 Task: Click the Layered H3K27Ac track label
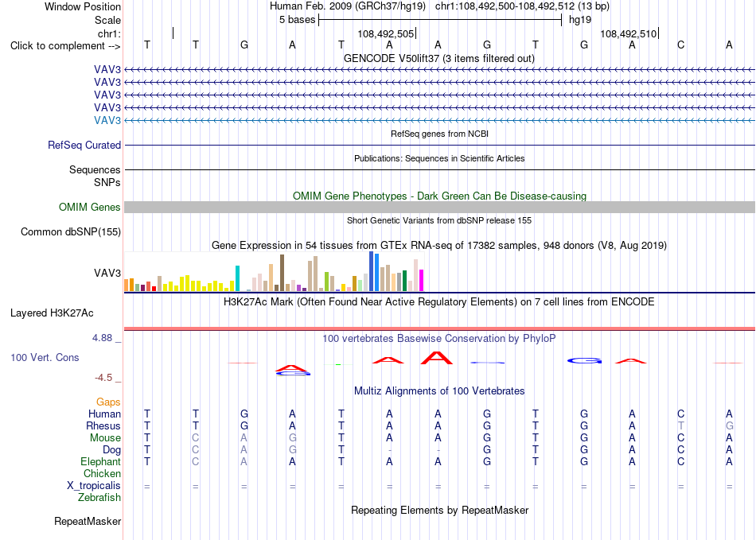coord(52,313)
